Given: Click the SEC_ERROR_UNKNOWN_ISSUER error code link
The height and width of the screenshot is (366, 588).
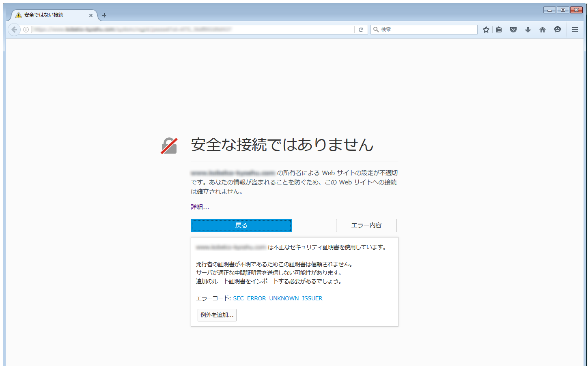Looking at the screenshot, I should [278, 298].
